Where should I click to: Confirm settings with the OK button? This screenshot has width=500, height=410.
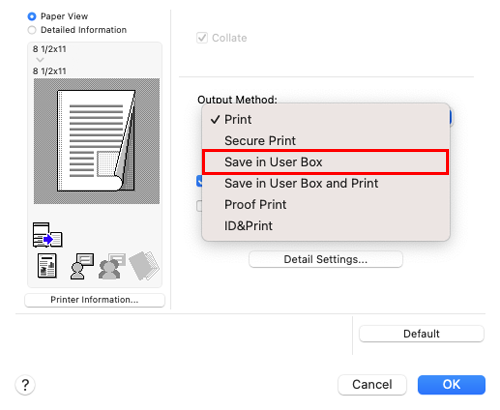[451, 385]
